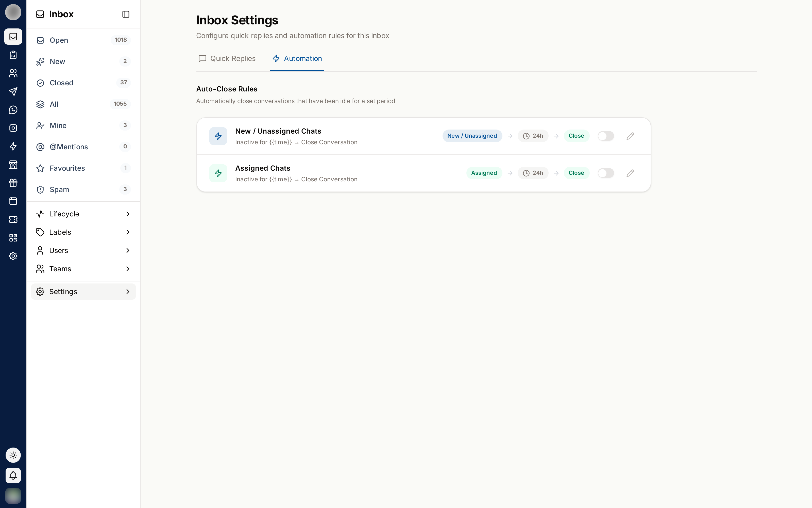Screen dimensions: 812x508
Task: Click the 24h badge for New / Unassigned Chats
Action: [x=533, y=136]
